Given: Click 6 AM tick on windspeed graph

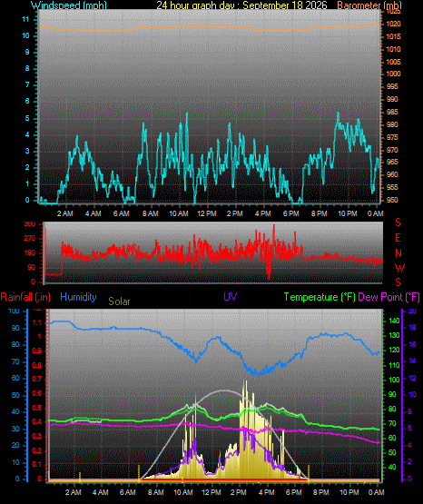Looking at the screenshot, I should [x=122, y=213].
